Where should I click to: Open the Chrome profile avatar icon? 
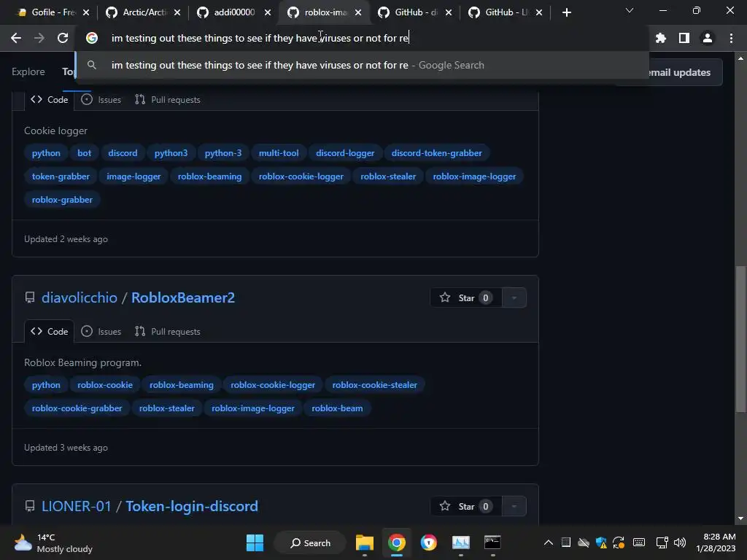(708, 38)
